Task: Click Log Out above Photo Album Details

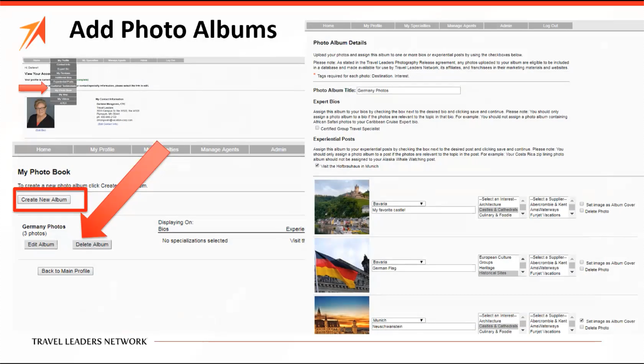Action: pyautogui.click(x=550, y=26)
